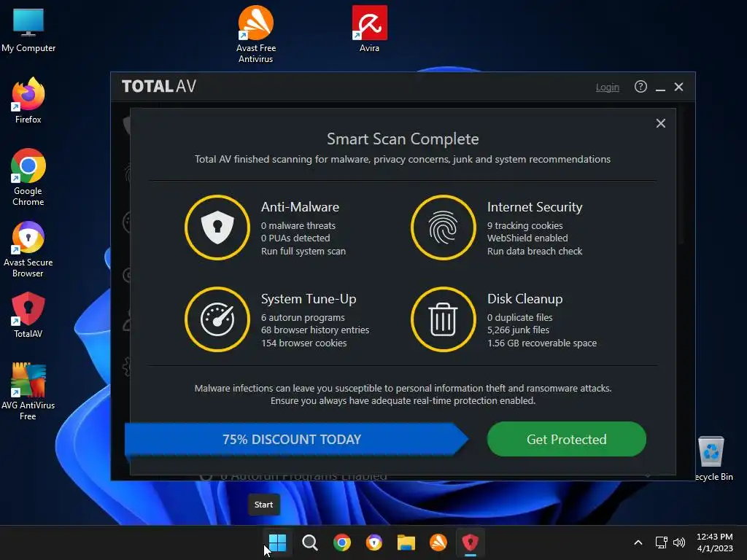Click the System Tune-Up gauge icon
Screen dimensions: 747x560
click(217, 319)
